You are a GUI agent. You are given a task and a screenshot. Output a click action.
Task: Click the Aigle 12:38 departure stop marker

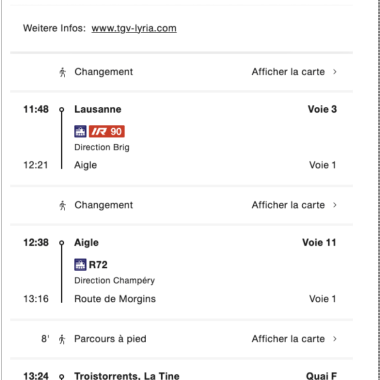(x=61, y=243)
